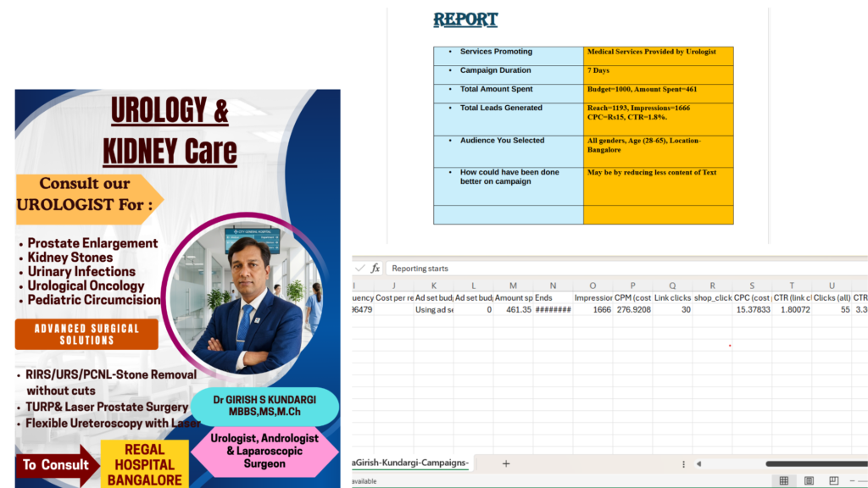Select column N header
The width and height of the screenshot is (868, 488).
click(553, 286)
